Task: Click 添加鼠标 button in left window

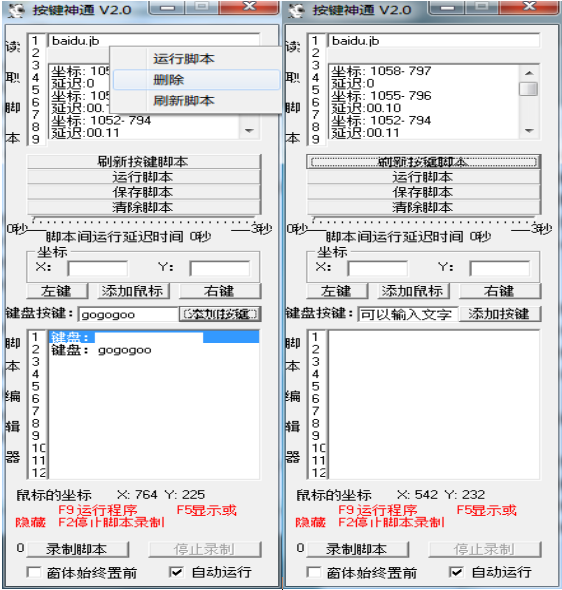Action: point(134,291)
